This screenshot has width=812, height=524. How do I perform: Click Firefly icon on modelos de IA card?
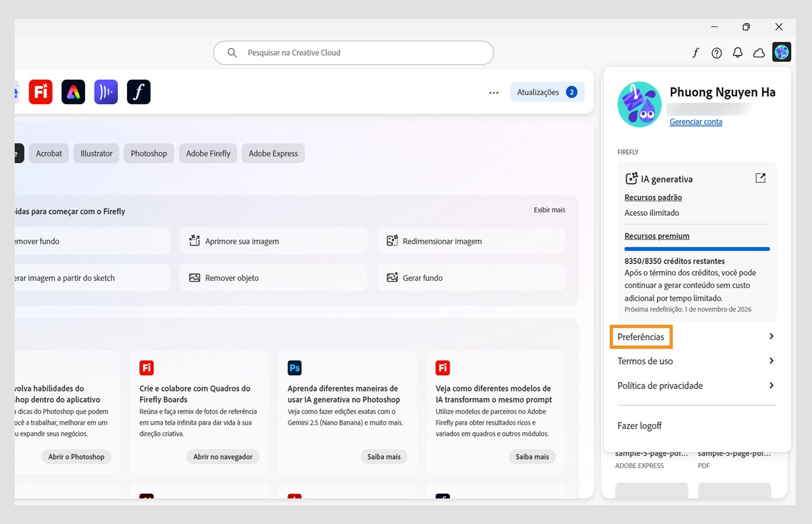pyautogui.click(x=443, y=368)
